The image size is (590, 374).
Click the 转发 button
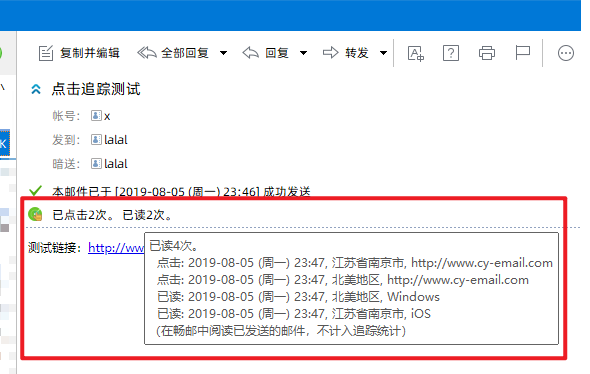pos(345,53)
